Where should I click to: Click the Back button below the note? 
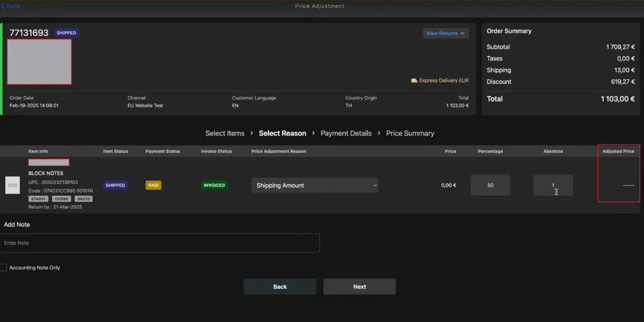click(x=280, y=287)
